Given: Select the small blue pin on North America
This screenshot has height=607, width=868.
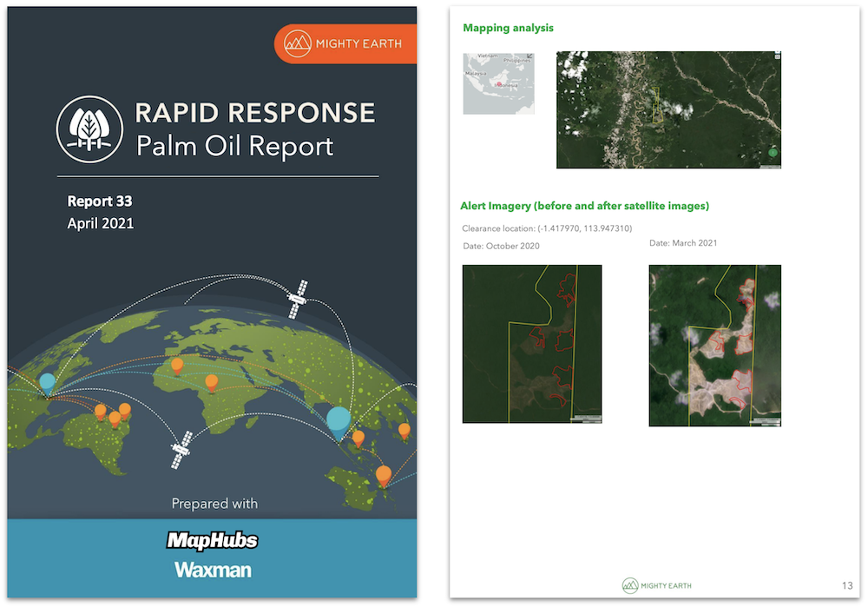Looking at the screenshot, I should (47, 385).
